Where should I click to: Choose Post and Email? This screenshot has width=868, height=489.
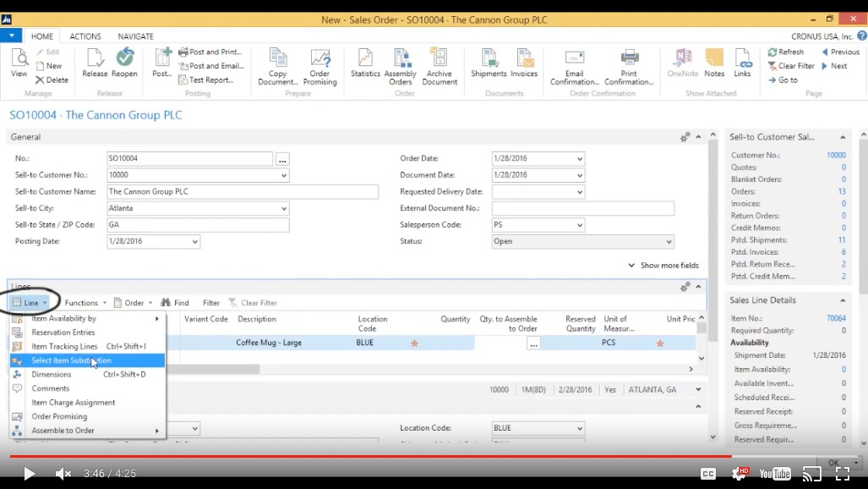point(211,65)
